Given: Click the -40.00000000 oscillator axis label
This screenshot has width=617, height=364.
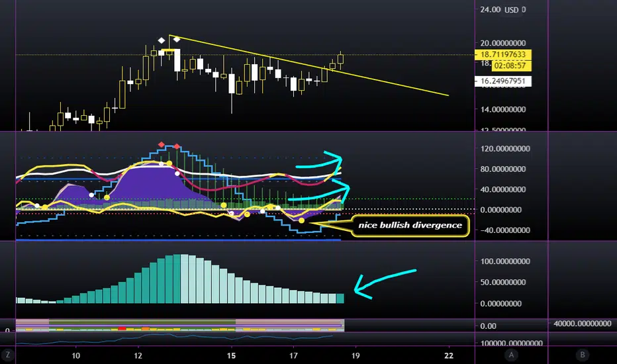Looking at the screenshot, I should point(505,230).
